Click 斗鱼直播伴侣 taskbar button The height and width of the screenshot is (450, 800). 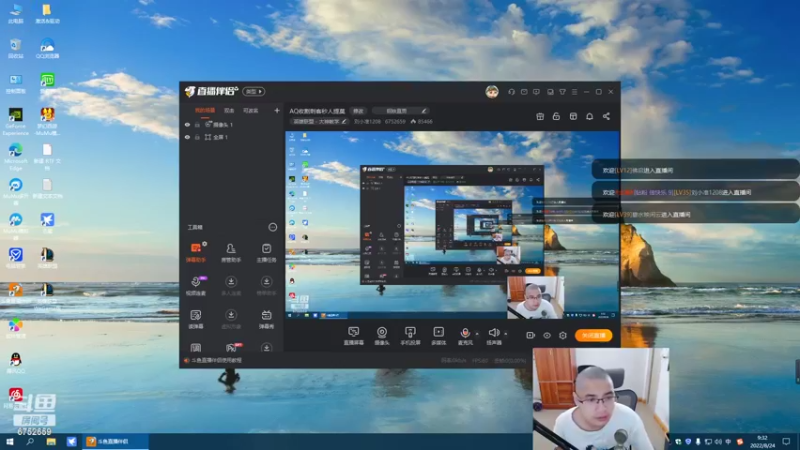tap(115, 441)
